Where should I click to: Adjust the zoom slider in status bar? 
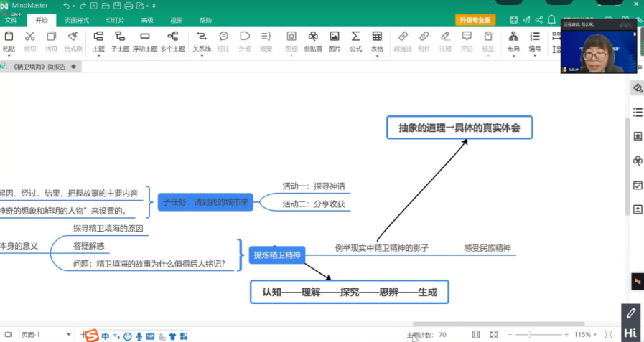529,335
